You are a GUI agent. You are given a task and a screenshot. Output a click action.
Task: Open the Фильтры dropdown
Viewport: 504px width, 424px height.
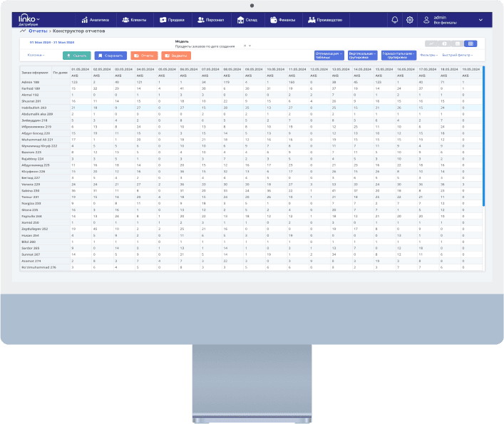428,55
